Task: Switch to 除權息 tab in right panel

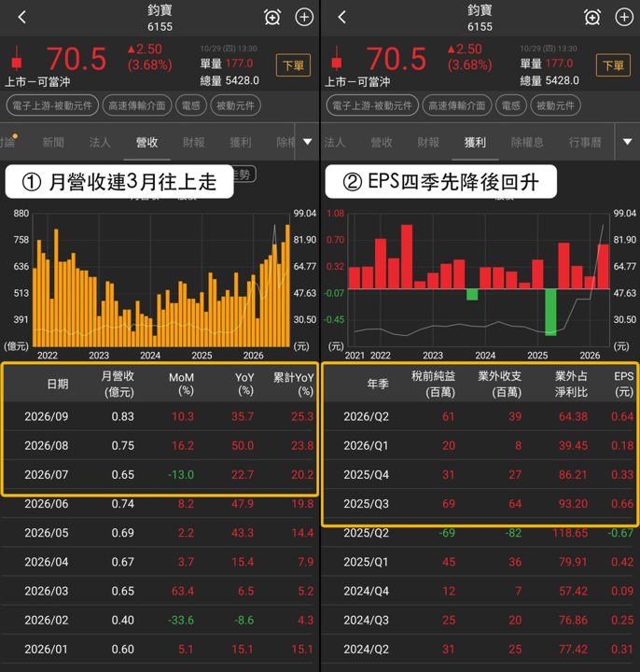Action: coord(527,142)
